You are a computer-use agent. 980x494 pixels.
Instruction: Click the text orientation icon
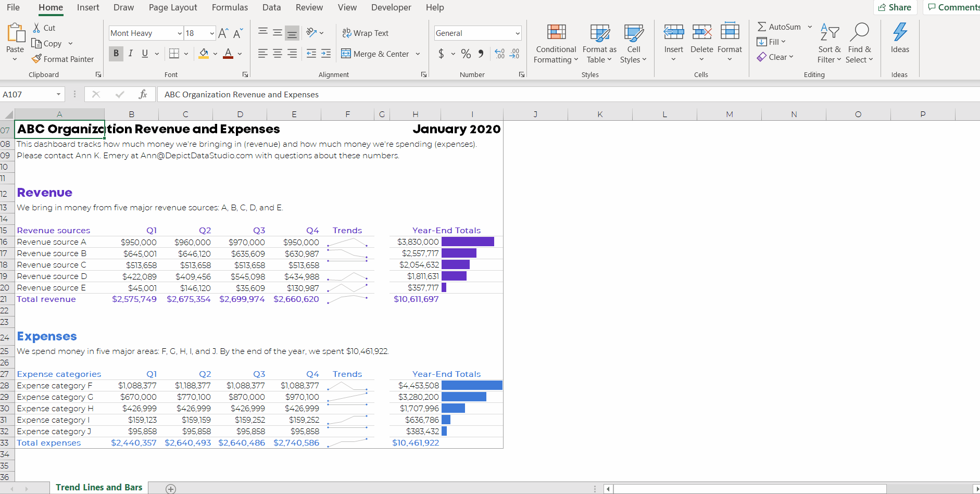point(312,32)
